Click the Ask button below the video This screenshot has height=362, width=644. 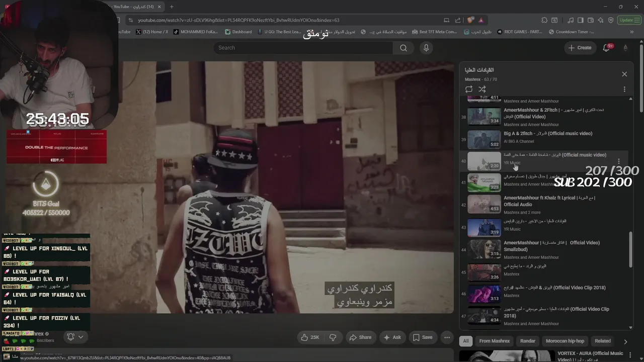(x=392, y=337)
